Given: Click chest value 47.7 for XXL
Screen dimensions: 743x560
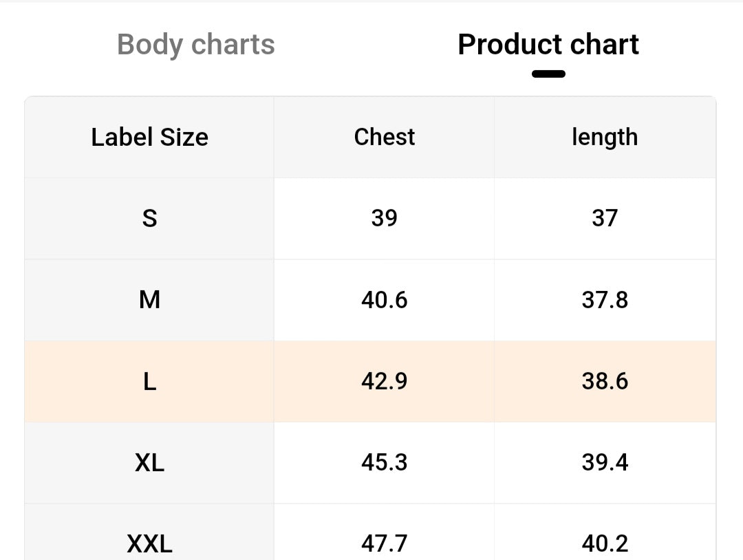Looking at the screenshot, I should point(385,543).
